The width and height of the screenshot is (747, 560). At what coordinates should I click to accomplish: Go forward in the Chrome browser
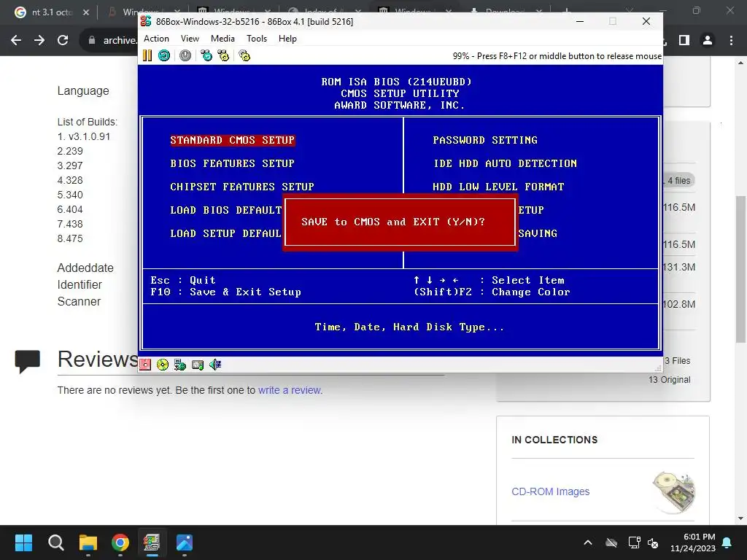click(x=39, y=41)
